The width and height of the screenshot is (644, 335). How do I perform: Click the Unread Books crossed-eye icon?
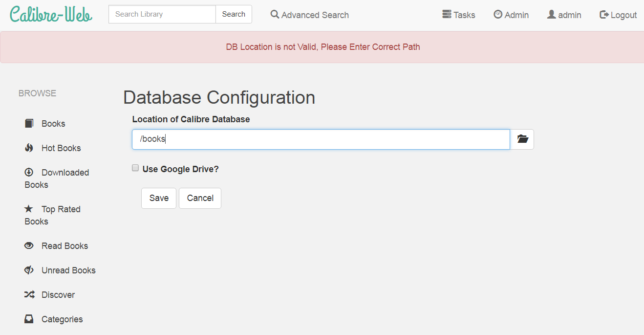(29, 270)
